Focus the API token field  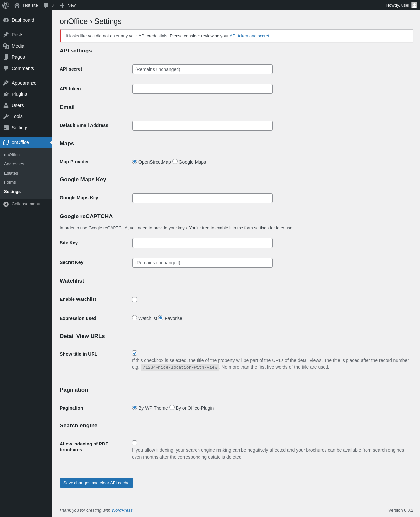pos(202,89)
